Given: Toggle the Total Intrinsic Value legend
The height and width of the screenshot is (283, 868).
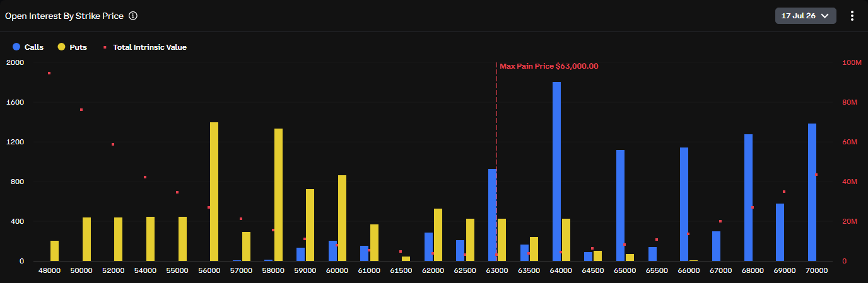Looking at the screenshot, I should (x=145, y=47).
